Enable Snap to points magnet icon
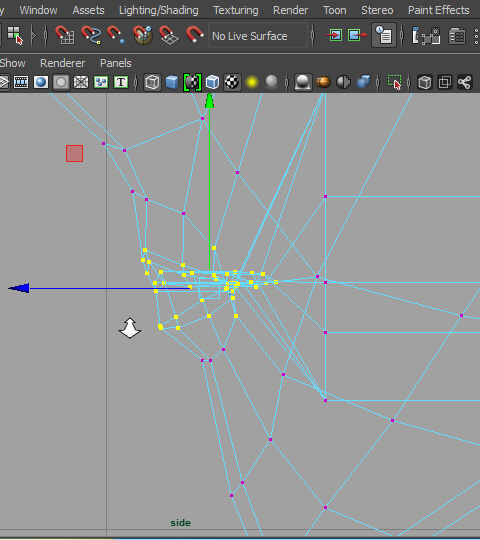480x540 pixels. point(116,35)
